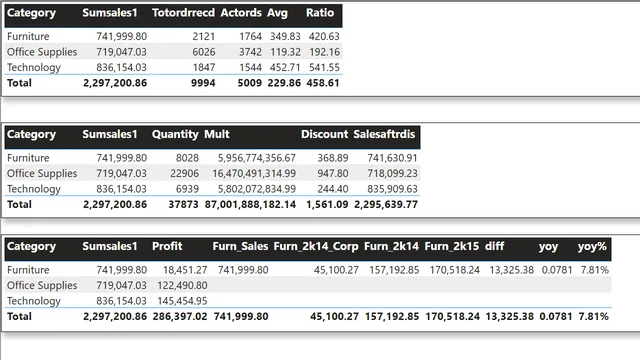Select the Profit value 145,454.95
The width and height of the screenshot is (640, 360).
coord(182,301)
